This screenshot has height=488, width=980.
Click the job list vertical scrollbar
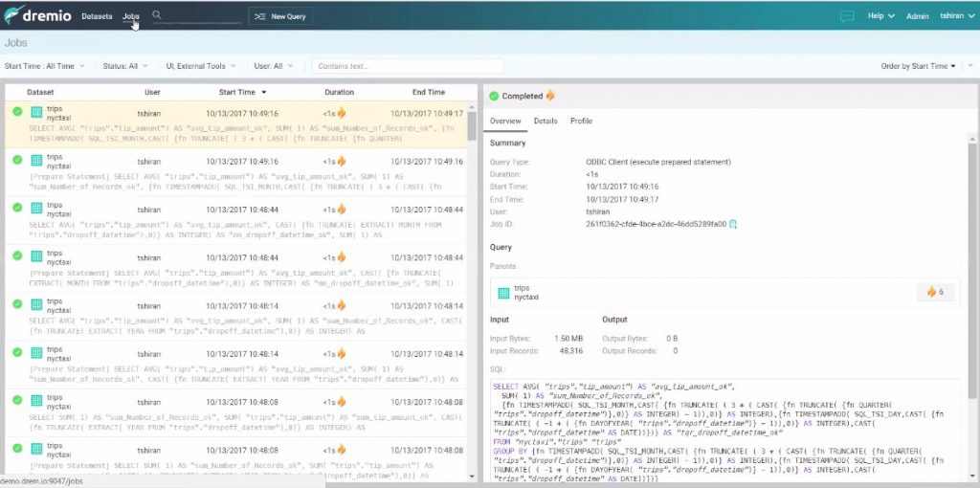coord(472,124)
